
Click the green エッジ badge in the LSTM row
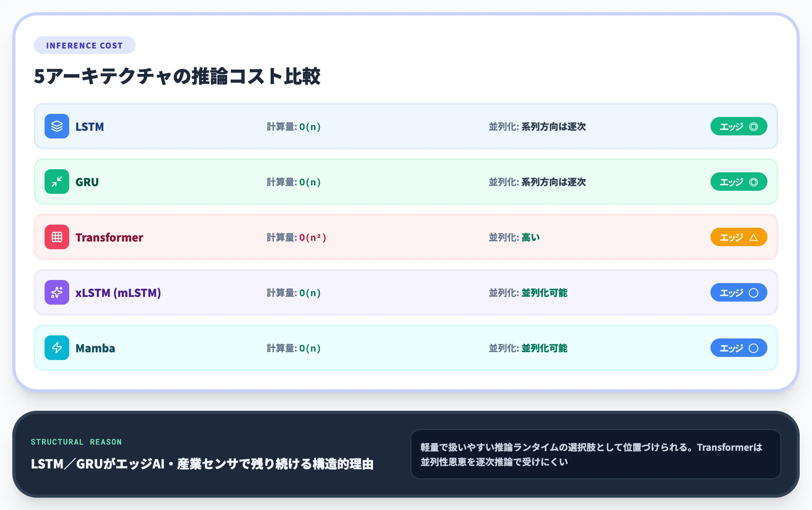pyautogui.click(x=739, y=126)
